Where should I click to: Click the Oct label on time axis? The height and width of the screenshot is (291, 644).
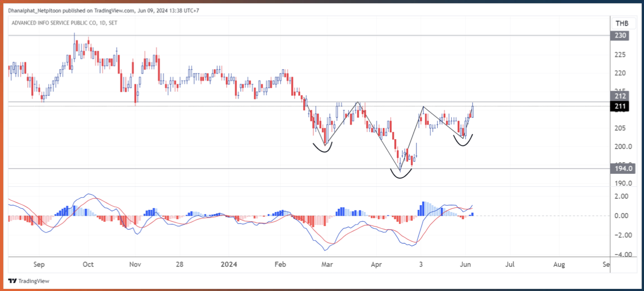tap(88, 265)
